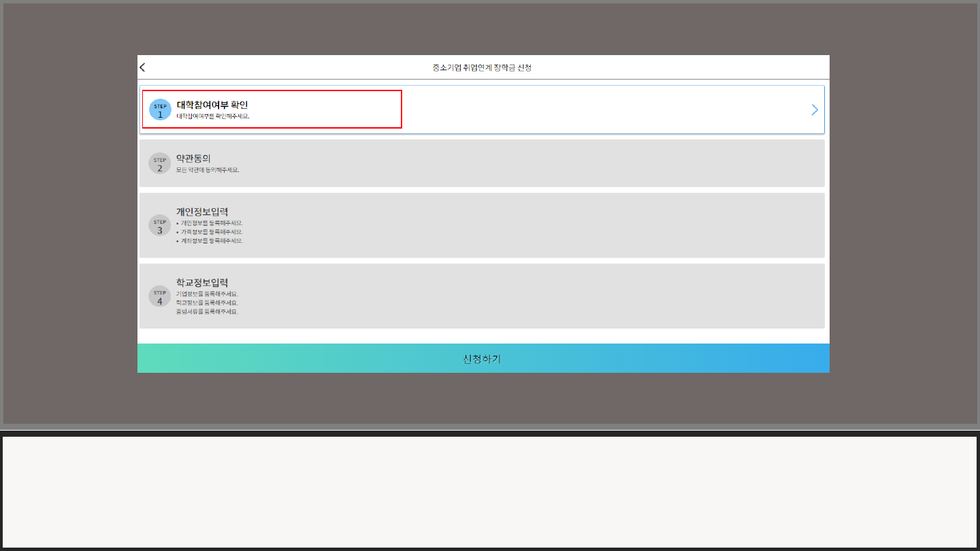The image size is (980, 551).
Task: Click the '개인정보를 등록해주세요.' bullet
Action: pos(211,223)
